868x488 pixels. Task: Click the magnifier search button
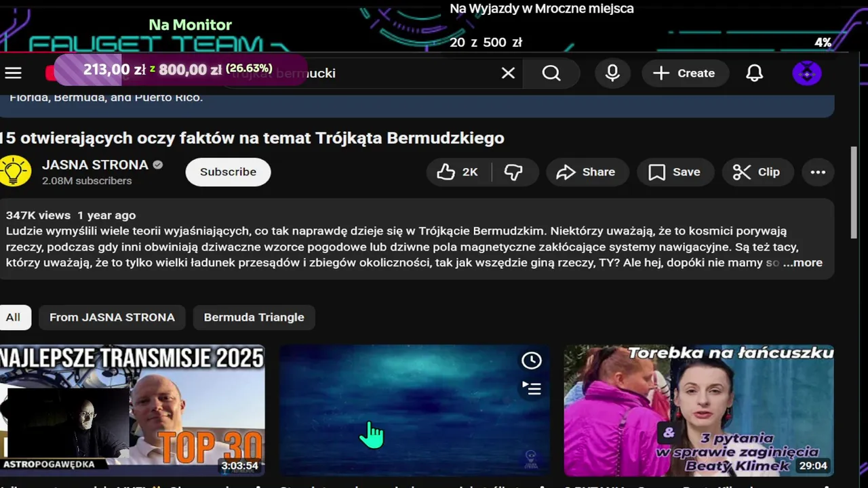551,73
